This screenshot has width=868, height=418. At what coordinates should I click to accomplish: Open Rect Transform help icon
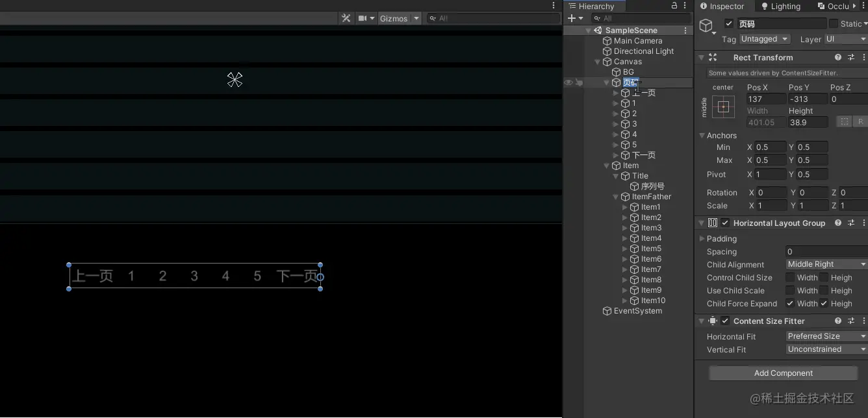(838, 58)
